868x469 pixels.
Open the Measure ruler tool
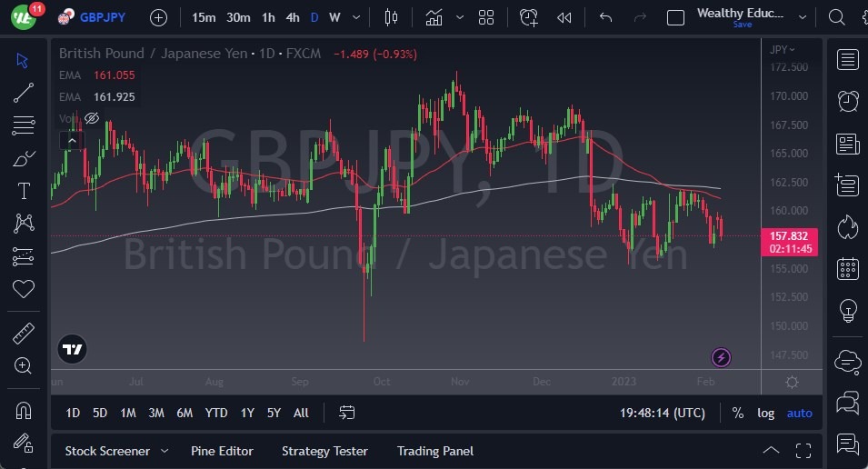point(24,334)
